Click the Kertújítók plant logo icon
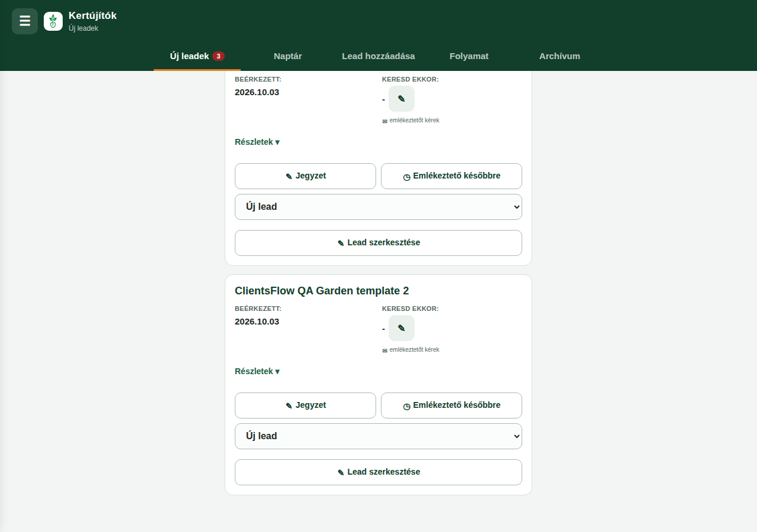This screenshot has width=757, height=532. (x=53, y=21)
